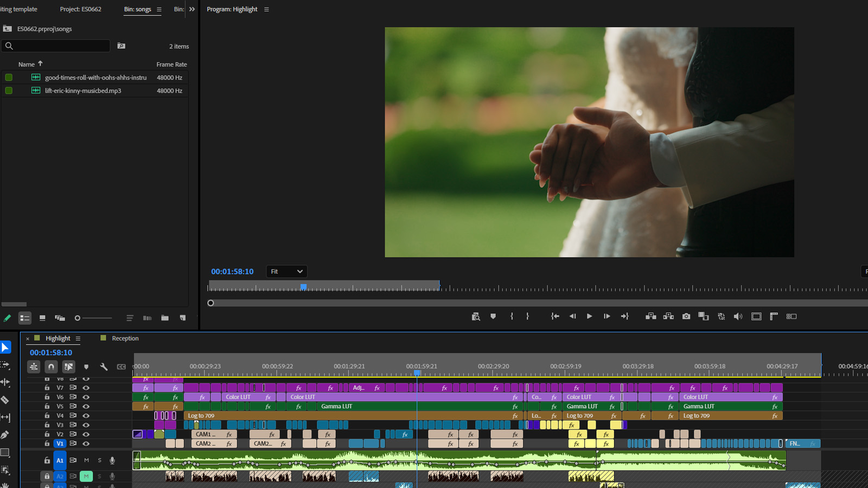Screen dimensions: 868x488
Task: Expand hidden panel tabs chevron
Action: coord(192,9)
